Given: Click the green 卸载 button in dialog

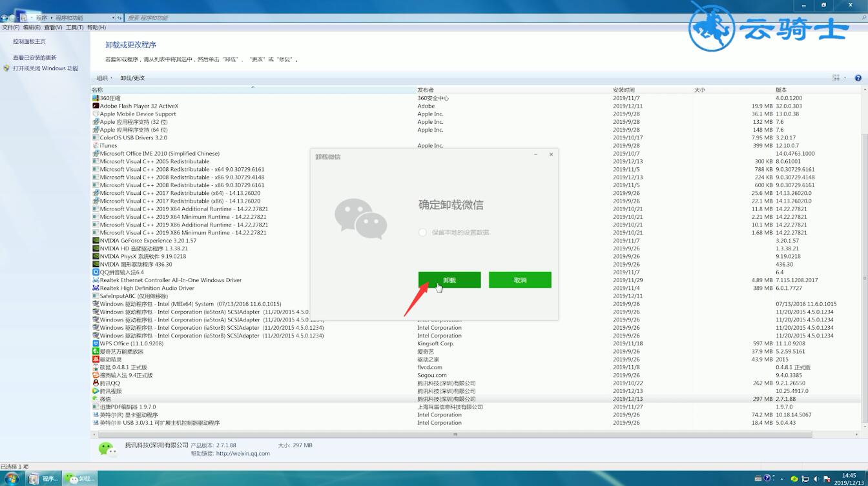Looking at the screenshot, I should coord(449,279).
